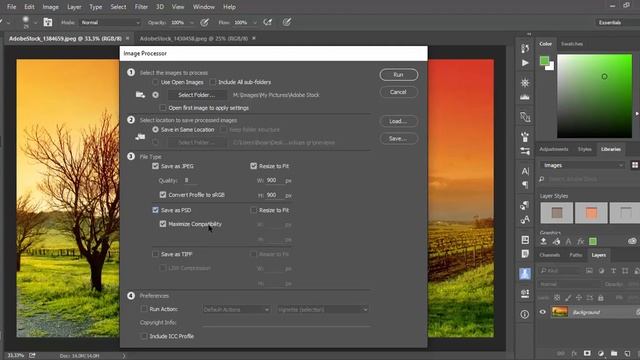
Task: Open the Notes panel icon
Action: pyautogui.click(x=525, y=254)
